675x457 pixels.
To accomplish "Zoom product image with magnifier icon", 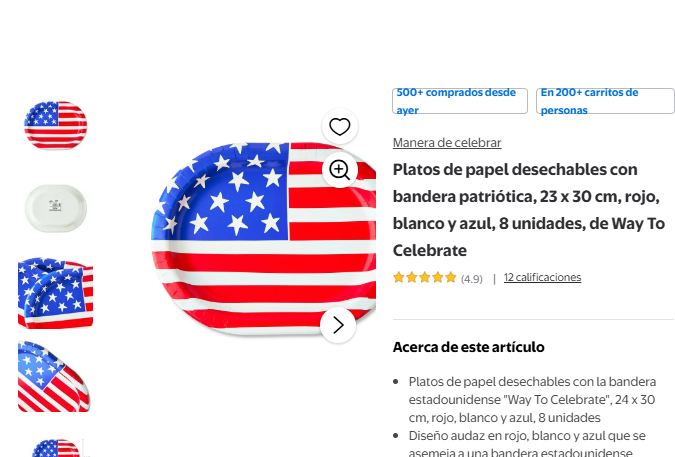I will pyautogui.click(x=340, y=170).
